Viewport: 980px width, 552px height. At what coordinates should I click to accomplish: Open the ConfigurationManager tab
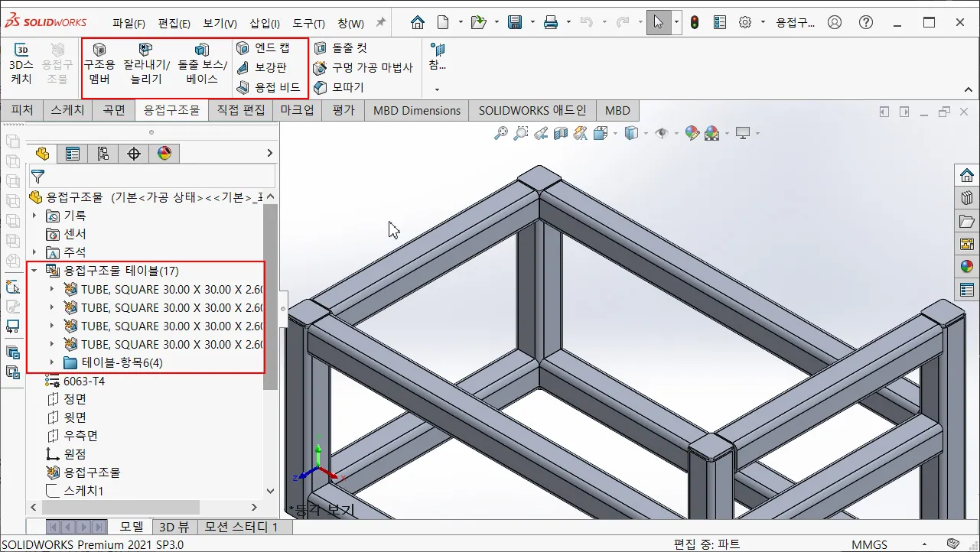click(103, 154)
